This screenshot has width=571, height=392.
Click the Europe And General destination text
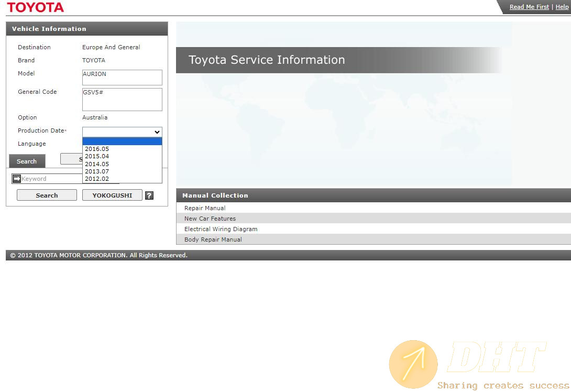[x=111, y=47]
